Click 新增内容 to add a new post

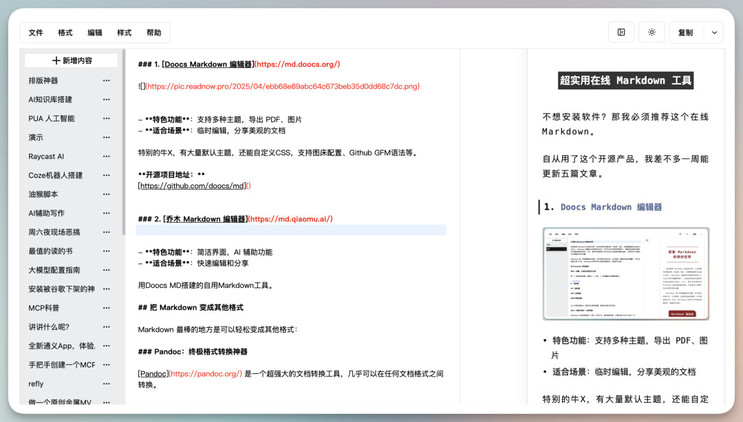(x=71, y=61)
